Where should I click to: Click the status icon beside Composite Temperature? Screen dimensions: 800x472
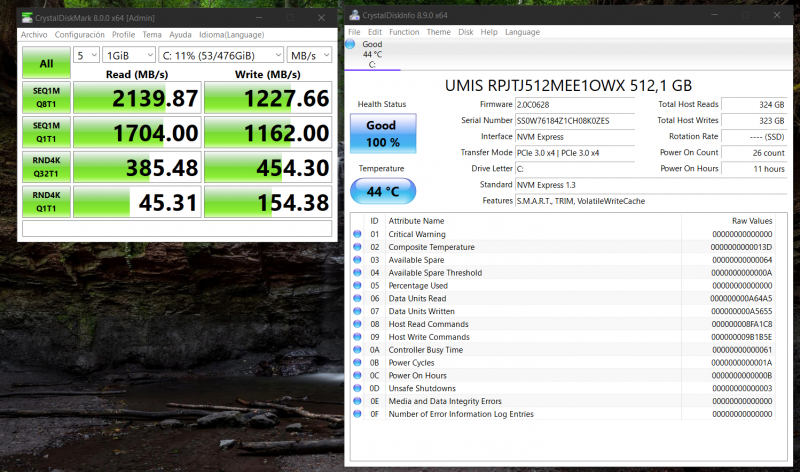[358, 247]
